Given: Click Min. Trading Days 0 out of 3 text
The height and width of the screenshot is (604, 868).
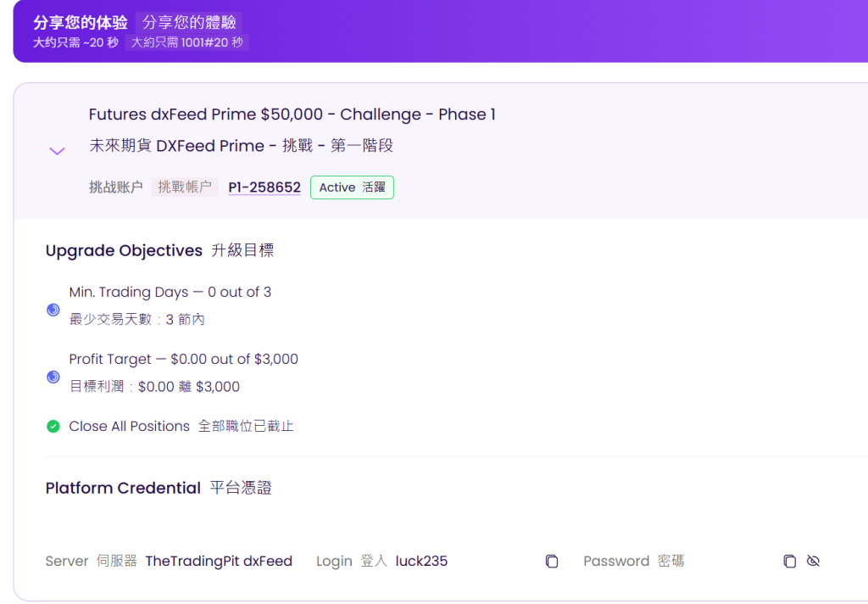Looking at the screenshot, I should (x=170, y=292).
